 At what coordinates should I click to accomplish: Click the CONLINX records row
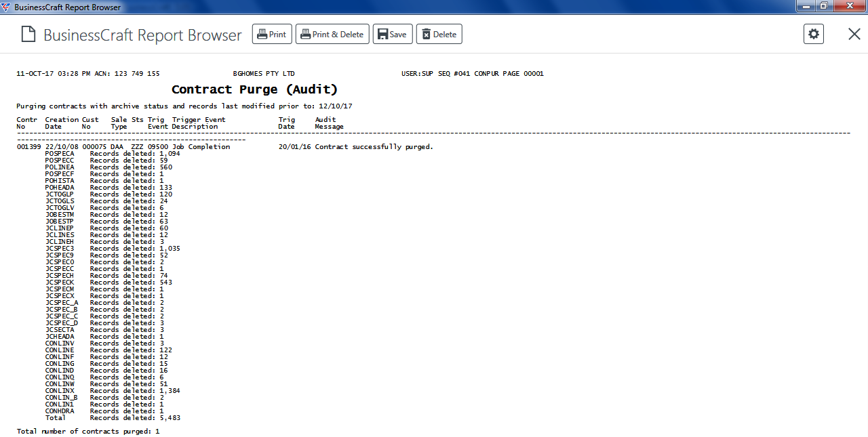pyautogui.click(x=113, y=391)
